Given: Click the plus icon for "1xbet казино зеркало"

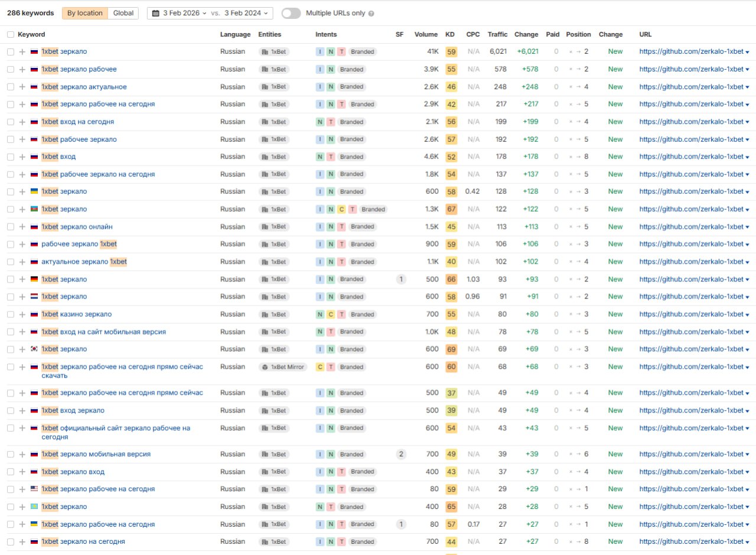Looking at the screenshot, I should tap(22, 314).
